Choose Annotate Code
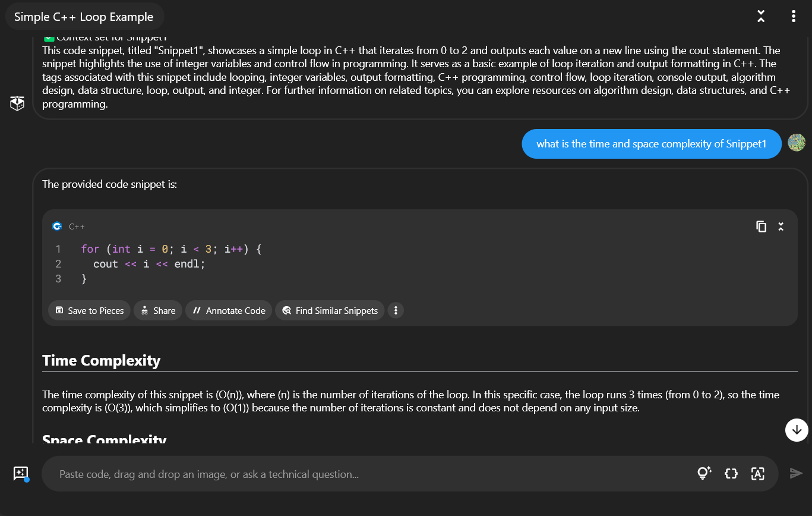812x516 pixels. (x=229, y=310)
